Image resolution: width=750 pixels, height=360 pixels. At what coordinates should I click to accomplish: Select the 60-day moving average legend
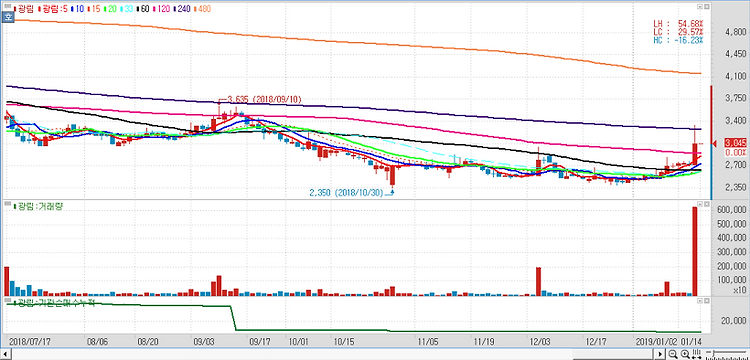pyautogui.click(x=144, y=9)
